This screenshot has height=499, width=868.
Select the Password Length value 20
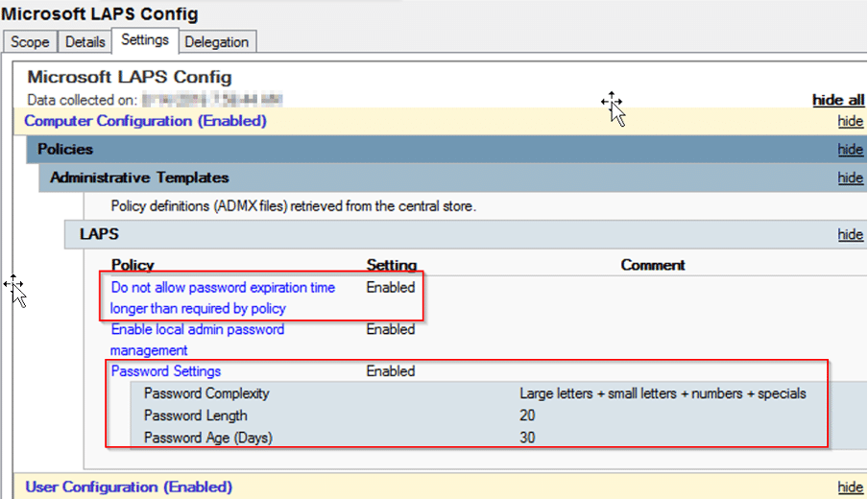pyautogui.click(x=527, y=416)
